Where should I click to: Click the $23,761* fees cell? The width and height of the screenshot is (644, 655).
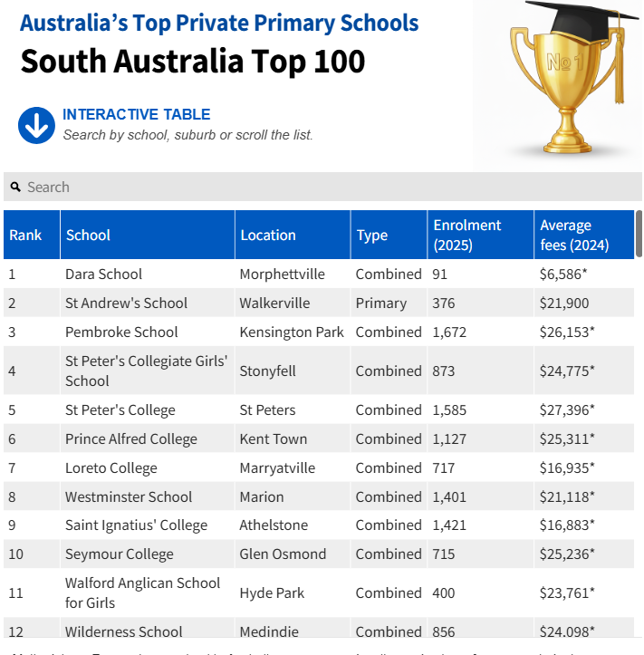click(584, 592)
